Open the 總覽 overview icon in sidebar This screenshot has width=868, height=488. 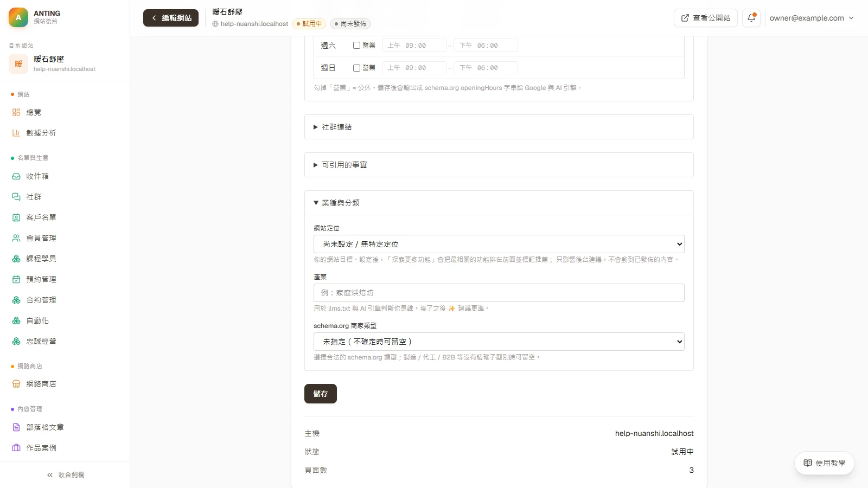16,112
